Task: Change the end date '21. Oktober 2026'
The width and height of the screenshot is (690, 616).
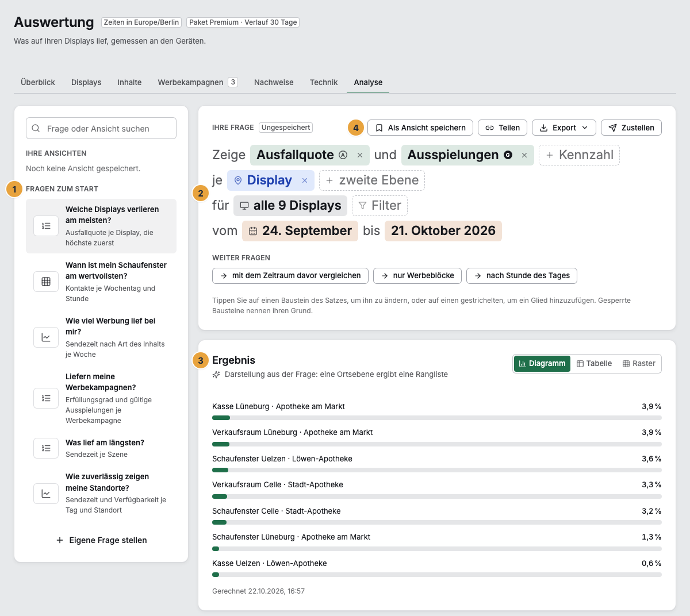Action: (x=443, y=231)
